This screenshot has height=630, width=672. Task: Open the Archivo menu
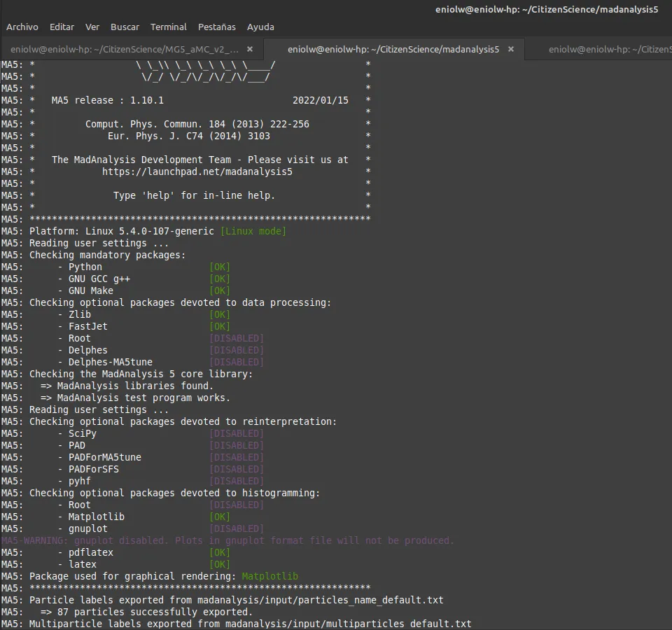coord(22,27)
